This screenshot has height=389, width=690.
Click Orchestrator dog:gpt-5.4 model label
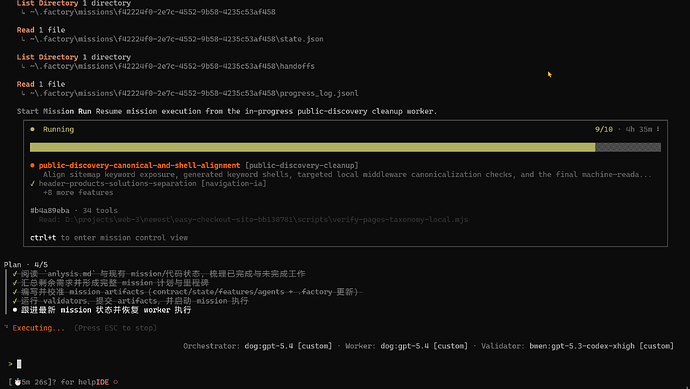257,346
